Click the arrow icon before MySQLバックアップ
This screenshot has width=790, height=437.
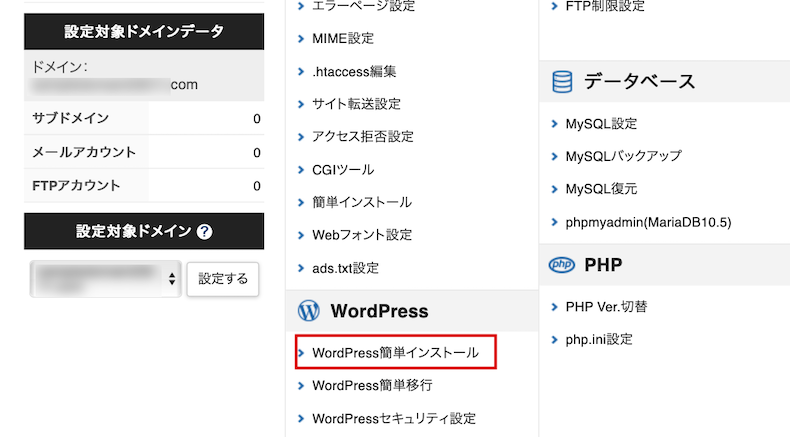(555, 156)
